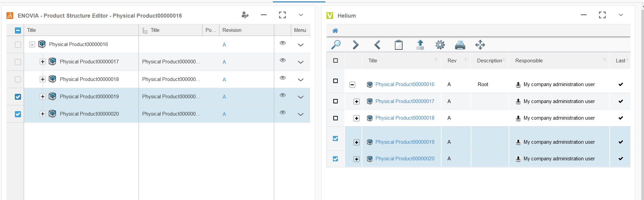The width and height of the screenshot is (644, 200).
Task: Click the printer icon in Helium toolbar
Action: [460, 45]
